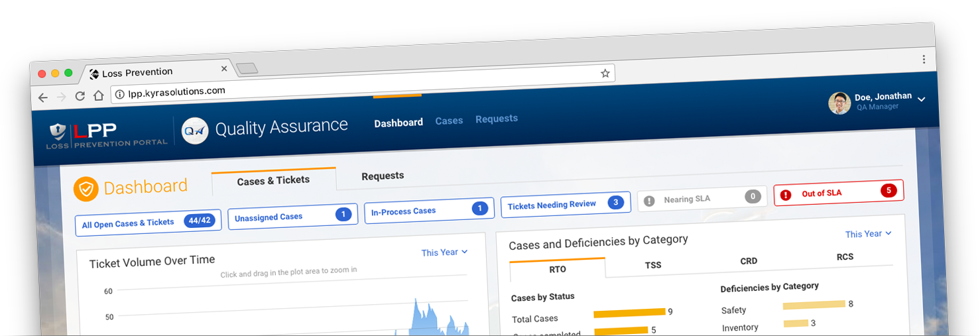Click the Nearing SLA warning icon
Image resolution: width=980 pixels, height=336 pixels.
point(649,201)
